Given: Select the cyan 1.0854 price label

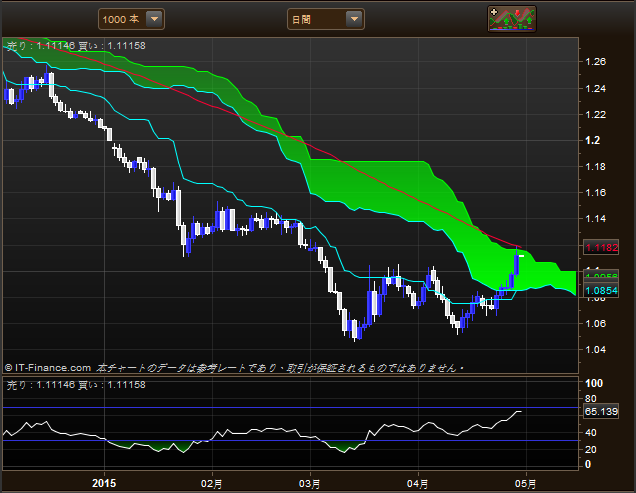Looking at the screenshot, I should pos(601,291).
